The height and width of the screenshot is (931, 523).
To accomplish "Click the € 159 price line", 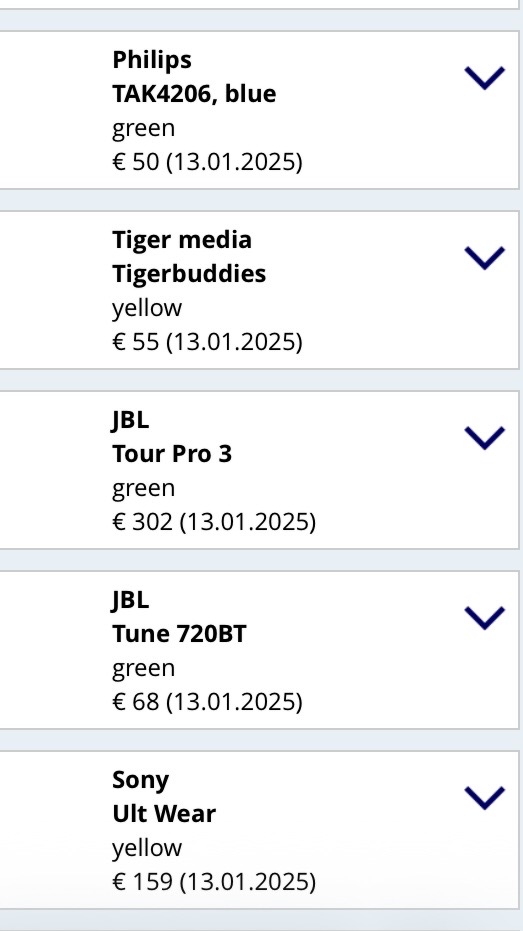I will point(214,882).
